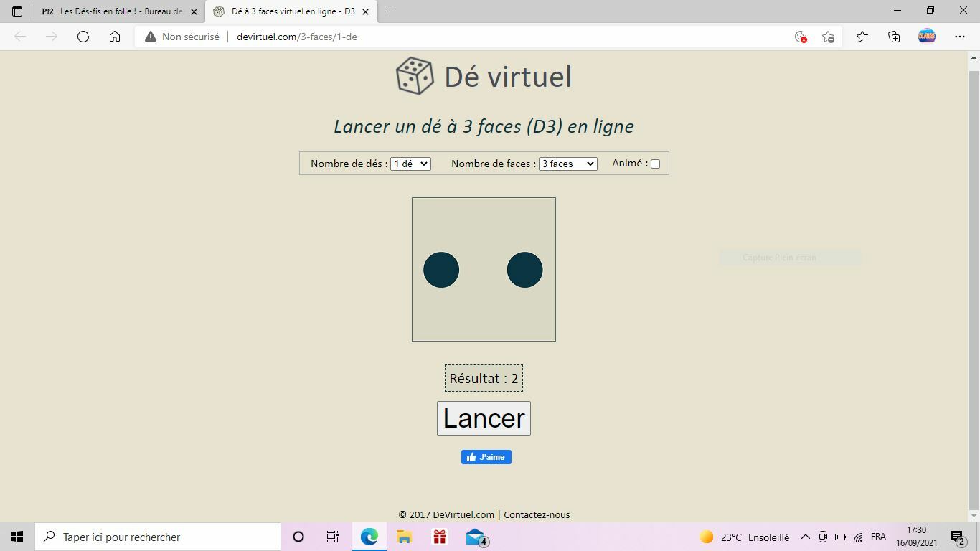Viewport: 980px width, 551px height.
Task: Open the Contactez-nous link
Action: point(537,514)
